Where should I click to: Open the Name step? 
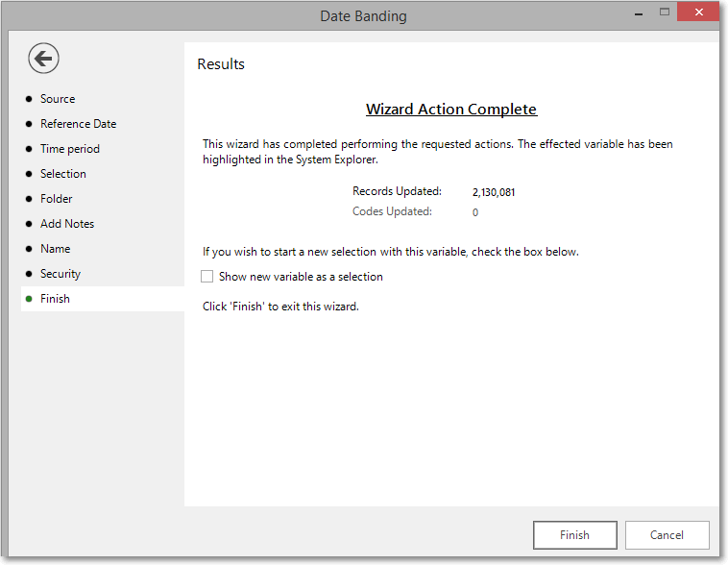(x=55, y=249)
